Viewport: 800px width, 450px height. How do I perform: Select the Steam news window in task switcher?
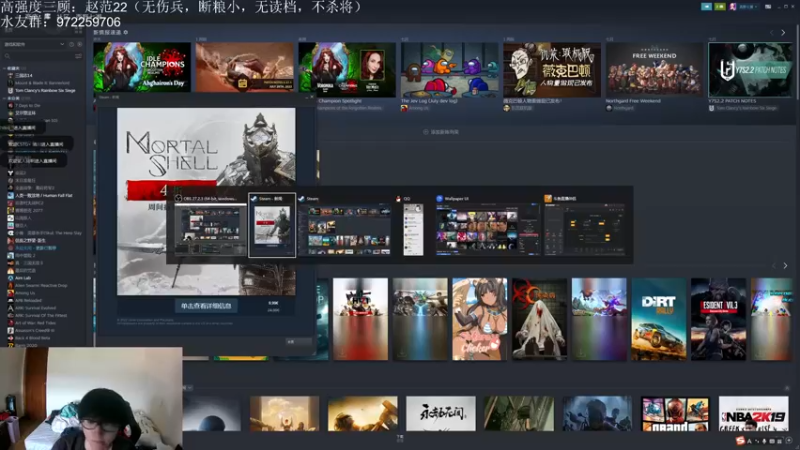pos(272,225)
